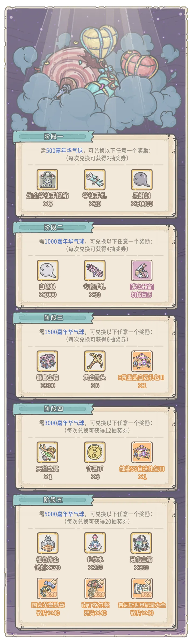The width and height of the screenshot is (192, 644).
Task: Select the 天堂之翼 wing icon
Action: [x=47, y=452]
